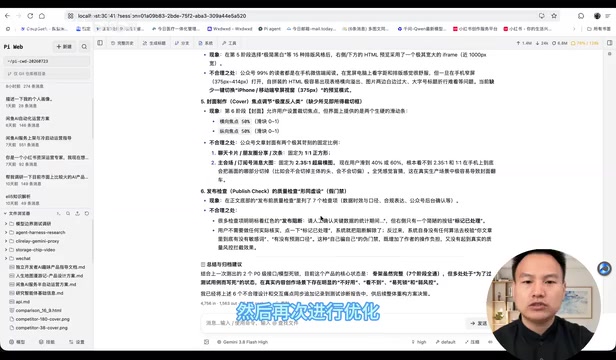Open the working directory path selector

pos(47,61)
